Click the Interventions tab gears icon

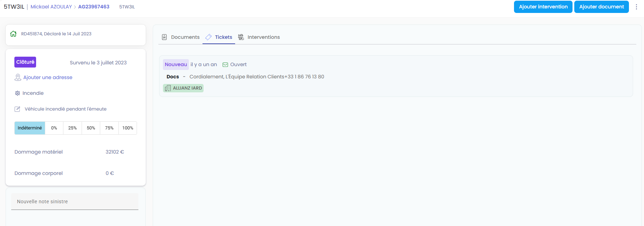point(241,37)
